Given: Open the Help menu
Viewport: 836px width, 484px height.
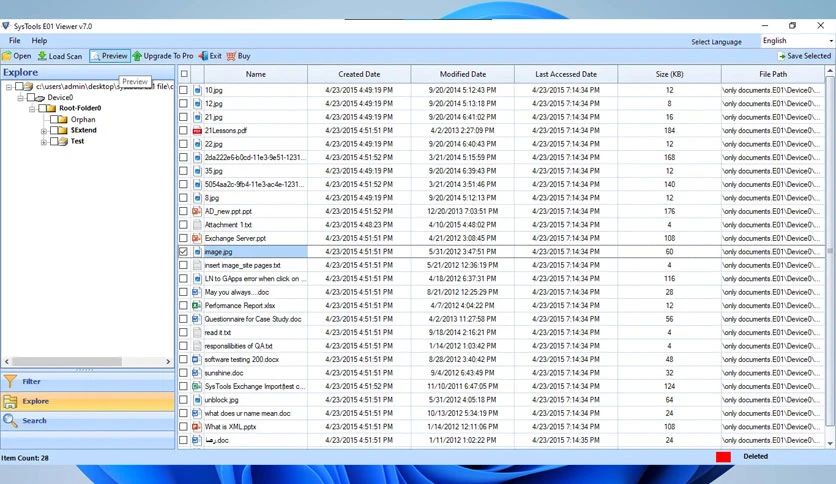Looking at the screenshot, I should point(39,41).
